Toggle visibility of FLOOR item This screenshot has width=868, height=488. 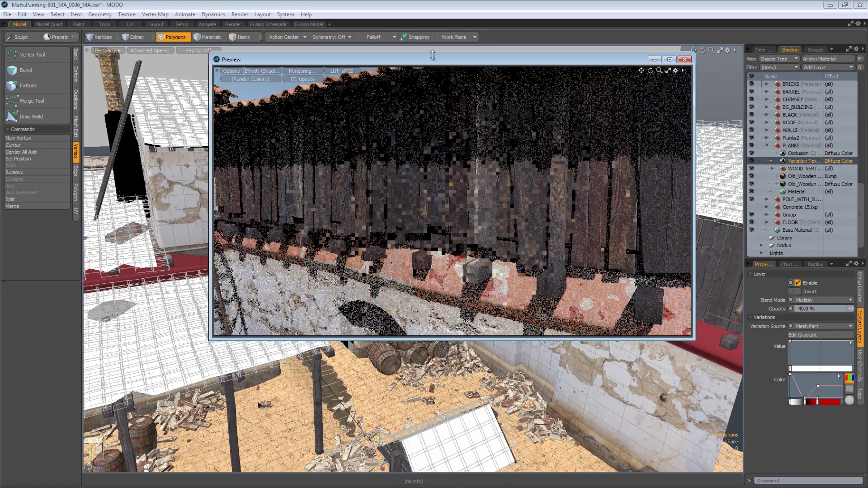pos(752,222)
